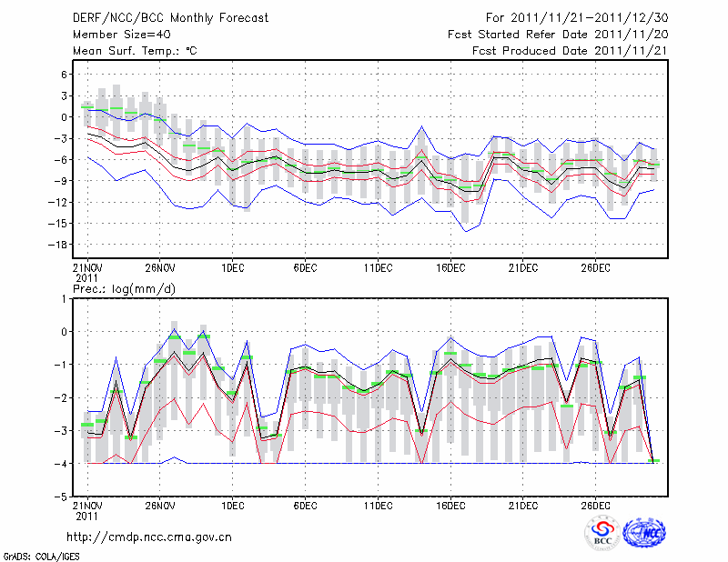Viewport: 728px width, 562px height.
Task: Click the NCC globe logo
Action: click(643, 533)
